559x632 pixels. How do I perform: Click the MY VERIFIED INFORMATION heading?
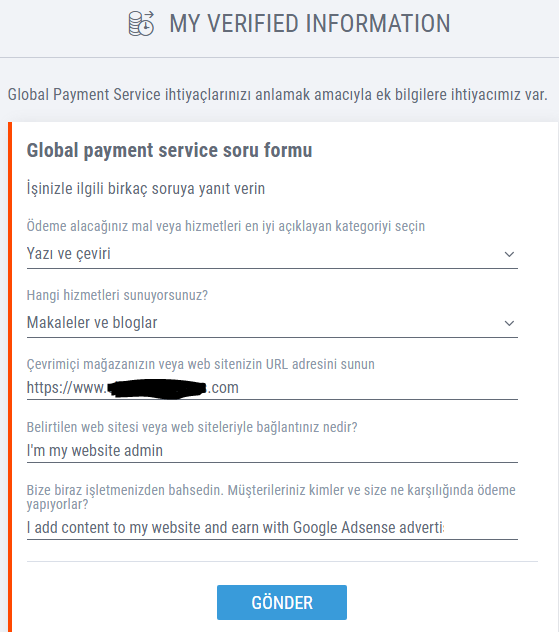click(x=310, y=23)
